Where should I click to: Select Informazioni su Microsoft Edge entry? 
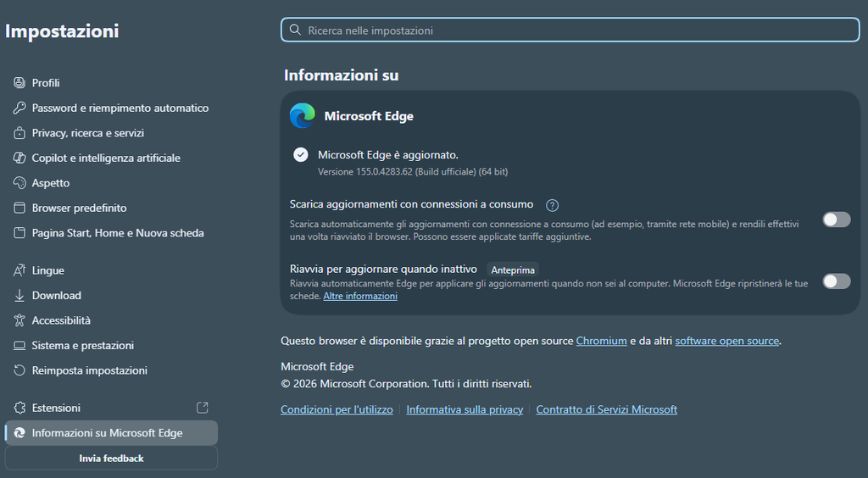111,432
